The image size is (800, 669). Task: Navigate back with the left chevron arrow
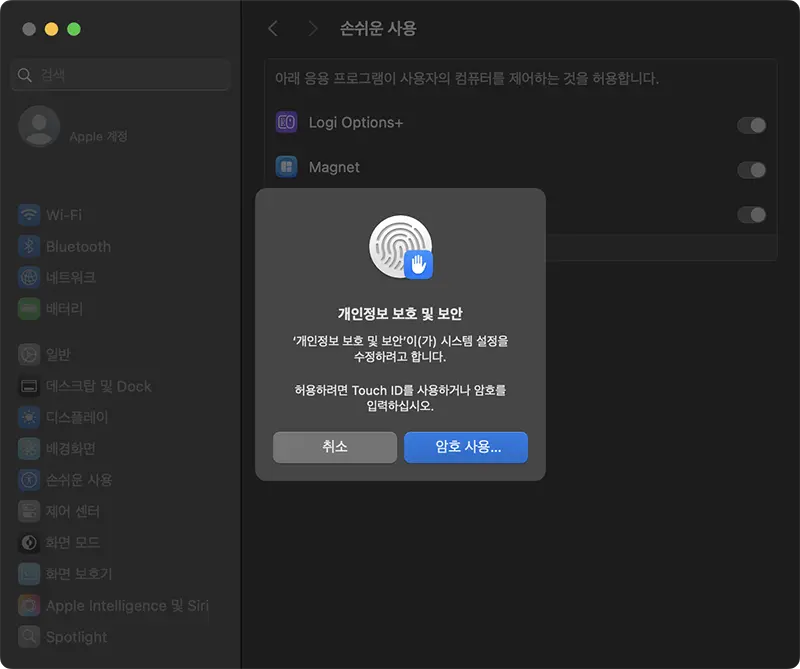pos(272,29)
